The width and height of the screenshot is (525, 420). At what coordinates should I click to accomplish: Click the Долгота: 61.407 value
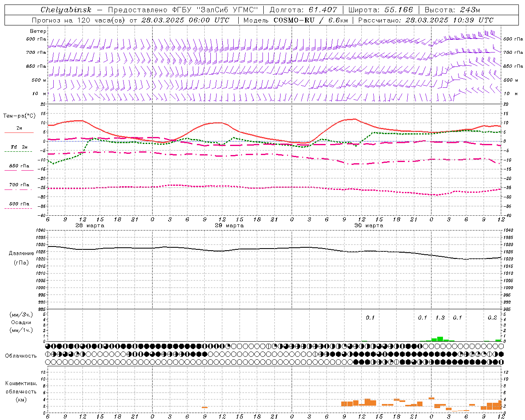(303, 10)
